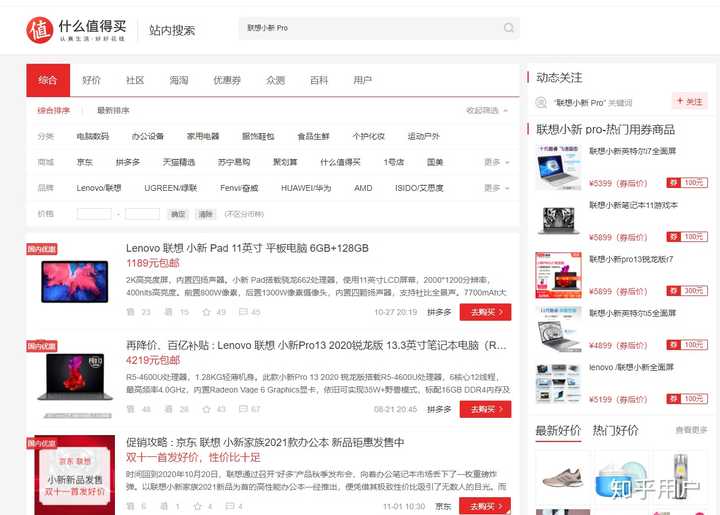Filter by mall 国美
720x515 pixels.
click(434, 162)
